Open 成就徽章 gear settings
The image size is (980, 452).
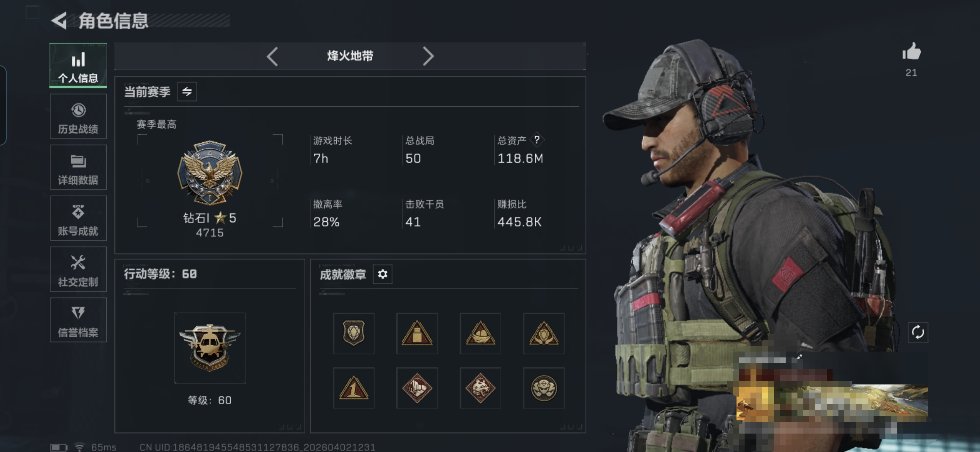[x=382, y=274]
